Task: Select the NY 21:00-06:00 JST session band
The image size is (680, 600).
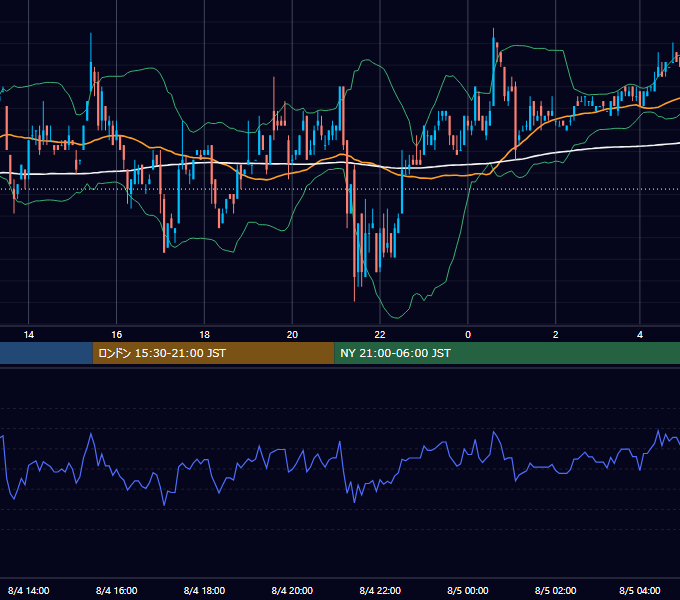Action: click(507, 353)
